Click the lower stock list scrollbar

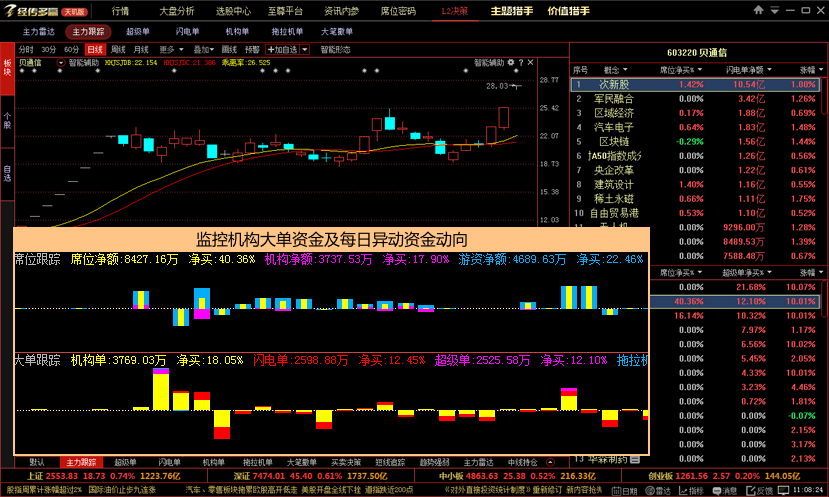tap(825, 299)
